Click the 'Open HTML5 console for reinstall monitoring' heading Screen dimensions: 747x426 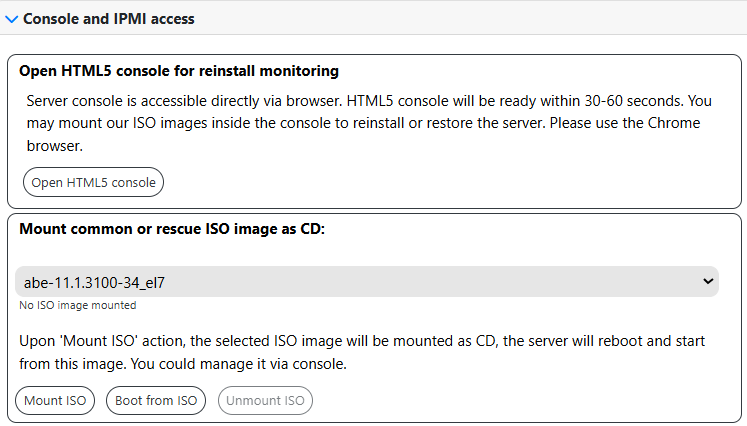(179, 71)
